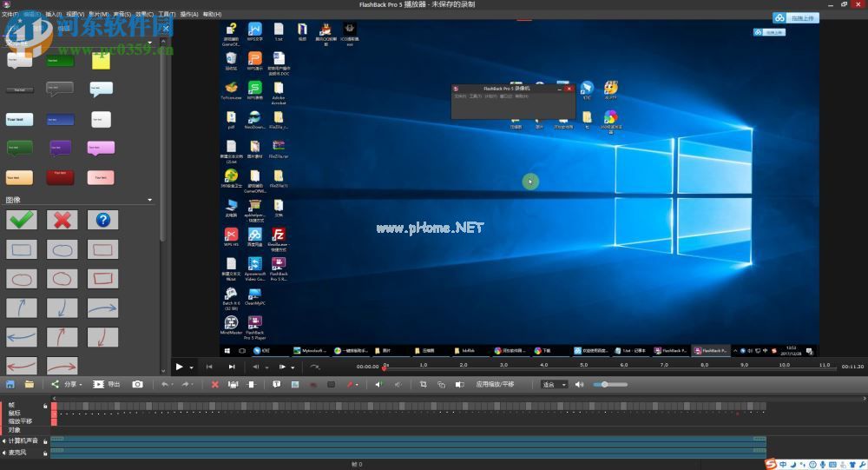
Task: Redo the last undone action
Action: 185,384
